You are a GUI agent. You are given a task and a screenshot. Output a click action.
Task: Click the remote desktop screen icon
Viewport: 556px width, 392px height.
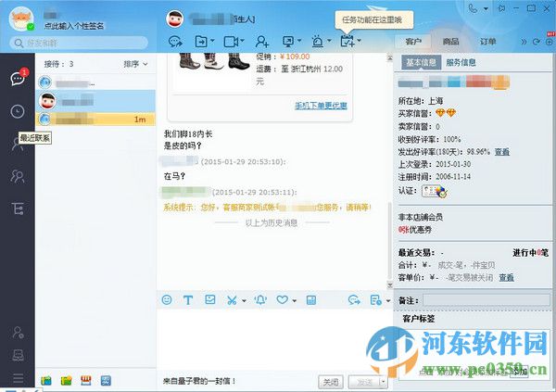pyautogui.click(x=288, y=42)
